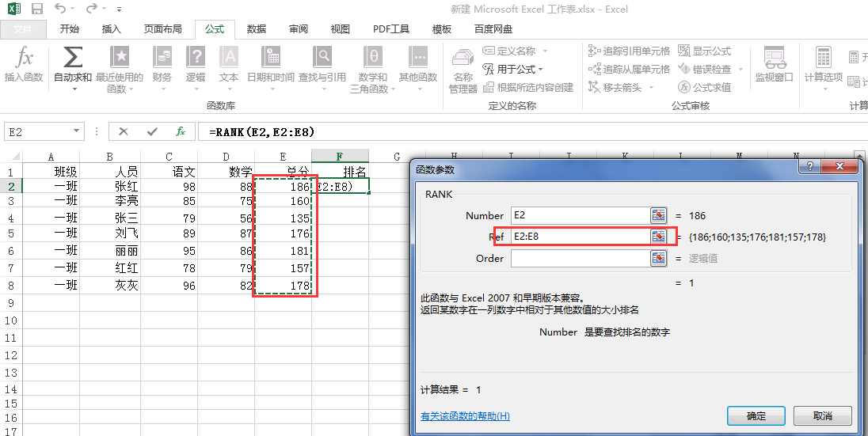This screenshot has height=436, width=868.
Task: Click the dialog help question mark button
Action: pos(810,166)
